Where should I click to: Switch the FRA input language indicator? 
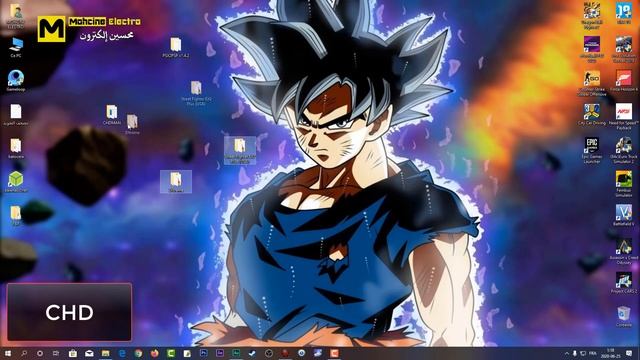593,353
